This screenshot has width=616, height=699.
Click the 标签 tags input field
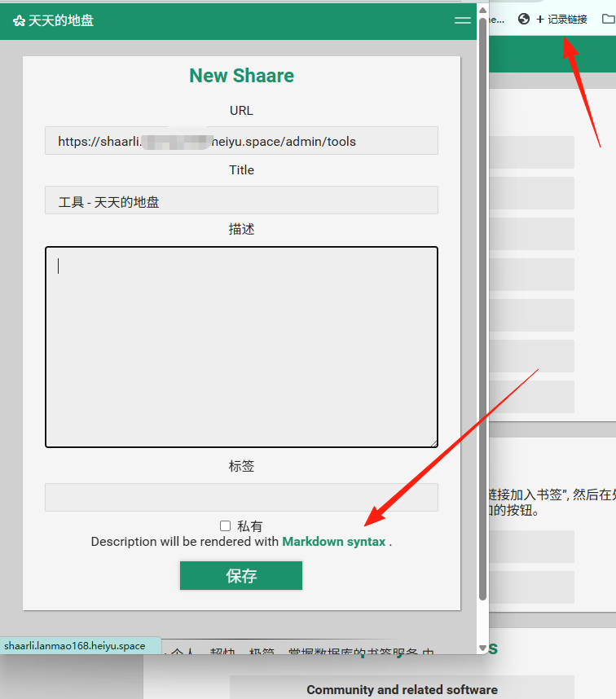pos(241,497)
